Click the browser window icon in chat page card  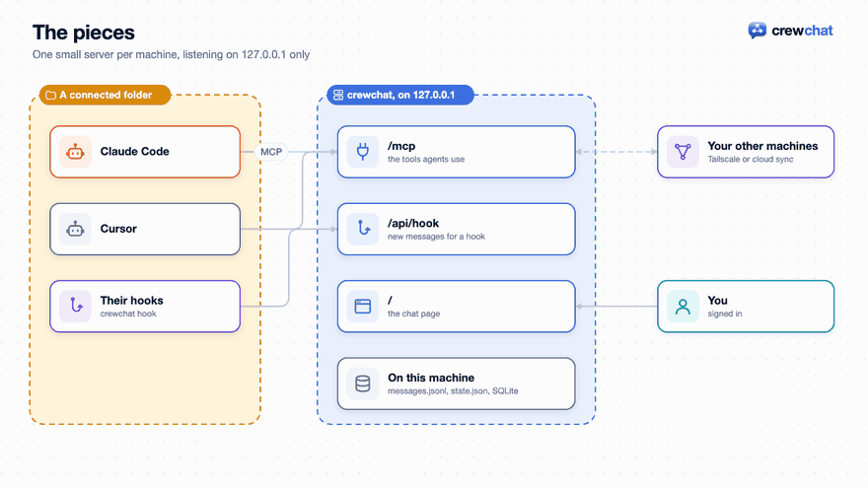point(363,306)
